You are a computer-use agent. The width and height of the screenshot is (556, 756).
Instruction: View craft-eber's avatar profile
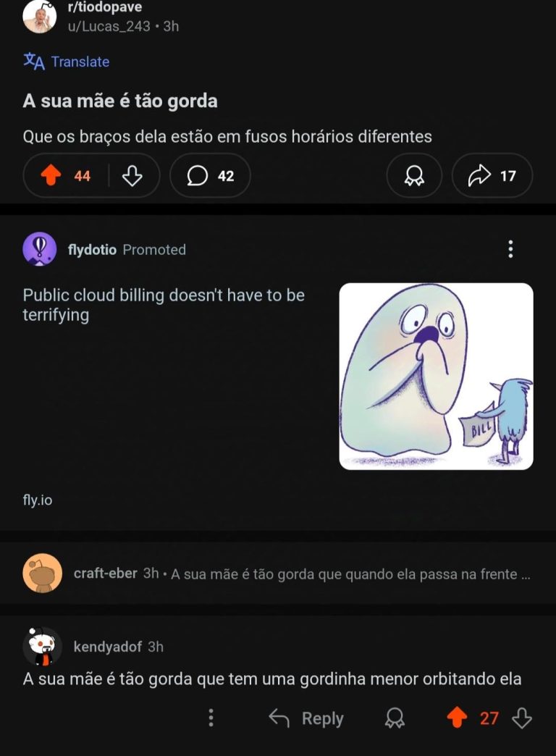click(42, 574)
